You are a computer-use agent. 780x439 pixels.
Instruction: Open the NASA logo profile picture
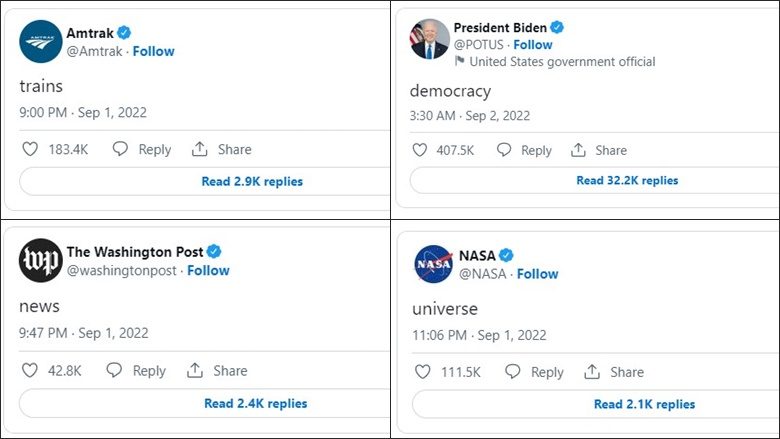[433, 264]
